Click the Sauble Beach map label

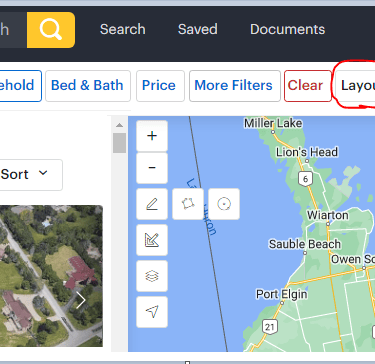pos(305,244)
